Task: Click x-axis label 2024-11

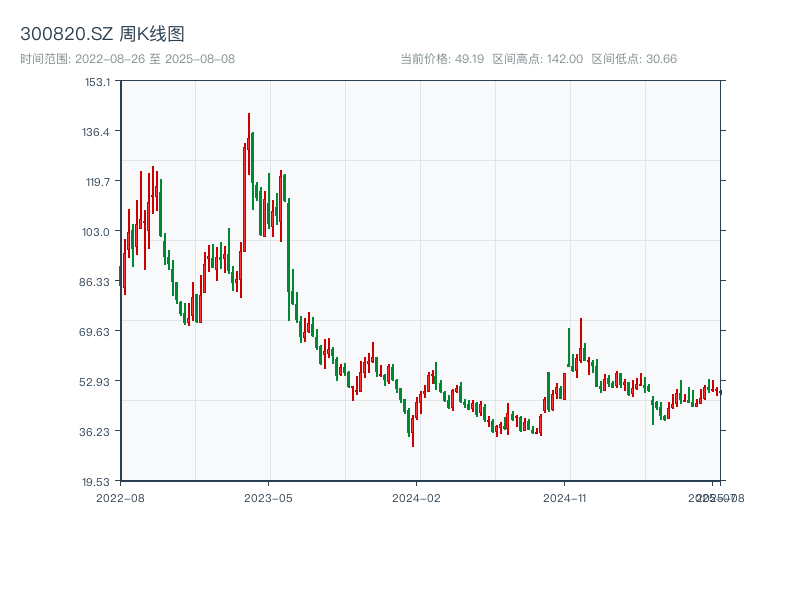Action: coord(564,498)
